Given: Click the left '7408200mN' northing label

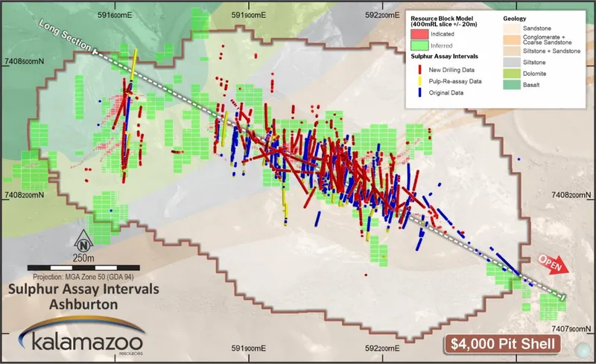Looking at the screenshot, I should tap(25, 195).
